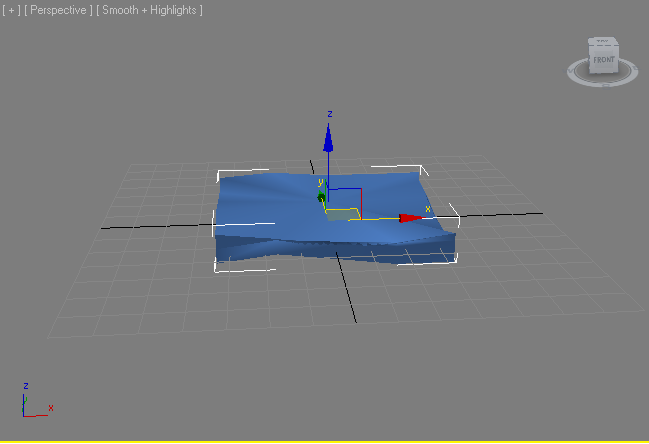Click the top face of the ViewCube
Viewport: 649px width, 444px height.
(x=603, y=41)
